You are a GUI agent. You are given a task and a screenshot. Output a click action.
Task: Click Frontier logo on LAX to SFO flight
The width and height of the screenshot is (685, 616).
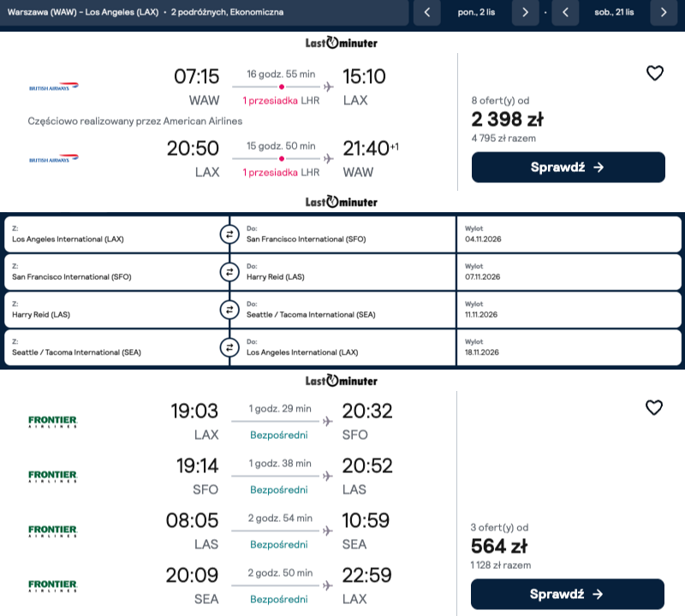coord(52,421)
